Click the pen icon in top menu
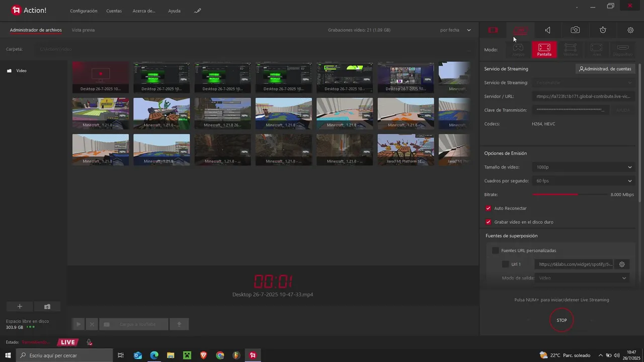Screen dimensions: 644x362 tap(198, 11)
